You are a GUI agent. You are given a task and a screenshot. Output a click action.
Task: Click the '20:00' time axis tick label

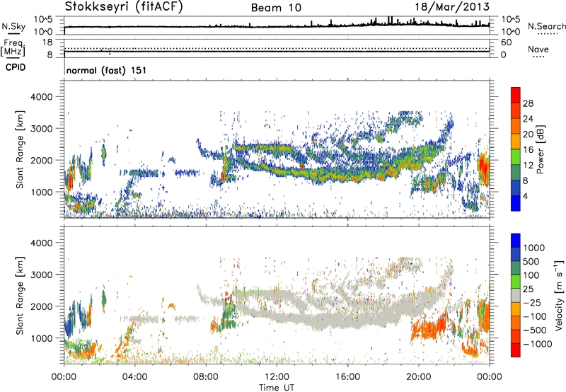click(x=419, y=377)
